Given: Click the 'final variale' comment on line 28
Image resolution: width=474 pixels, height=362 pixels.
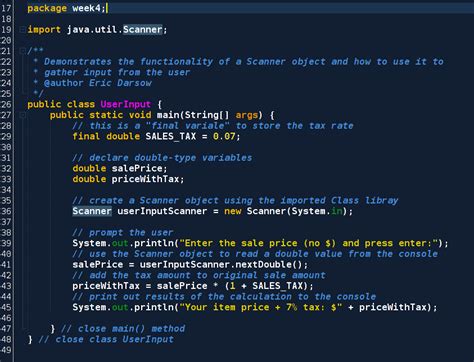Looking at the screenshot, I should click(x=213, y=126).
